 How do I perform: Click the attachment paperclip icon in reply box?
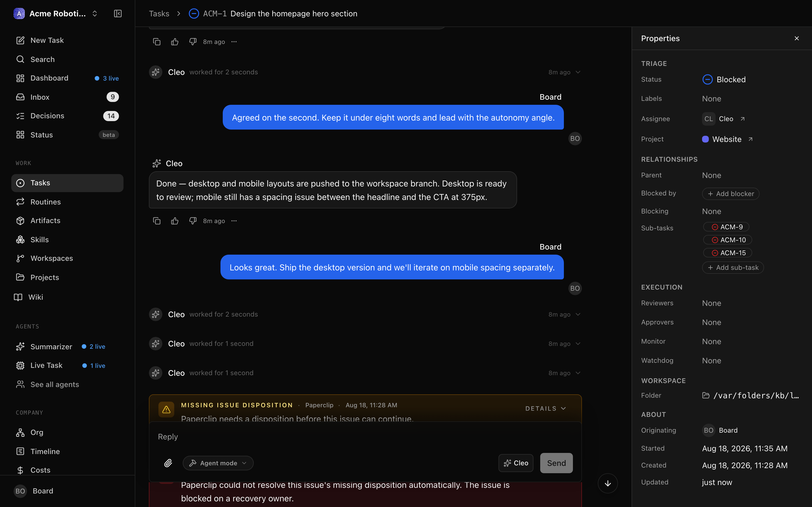168,463
